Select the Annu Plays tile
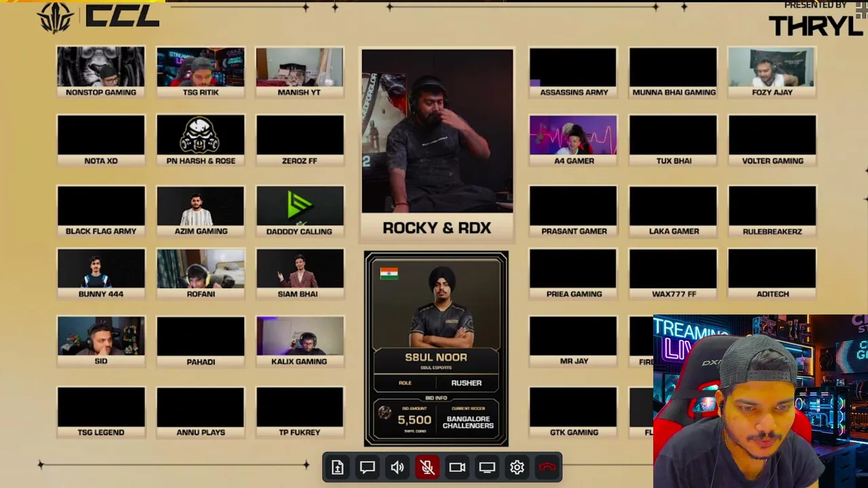 tap(201, 412)
